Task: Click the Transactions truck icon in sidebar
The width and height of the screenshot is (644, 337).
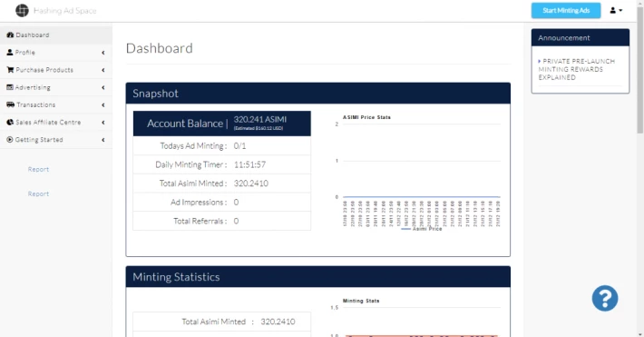Action: pos(11,104)
